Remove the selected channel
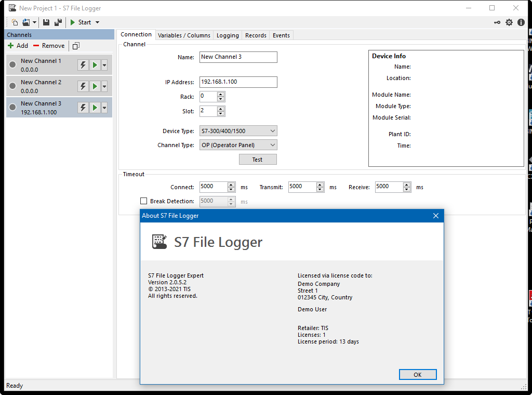 pyautogui.click(x=49, y=45)
